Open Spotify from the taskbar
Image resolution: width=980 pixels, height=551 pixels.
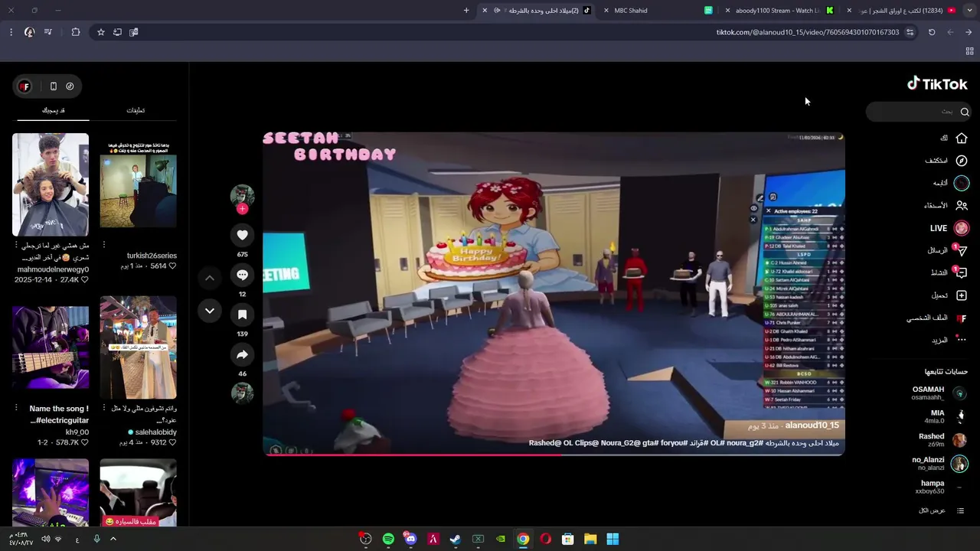(388, 539)
